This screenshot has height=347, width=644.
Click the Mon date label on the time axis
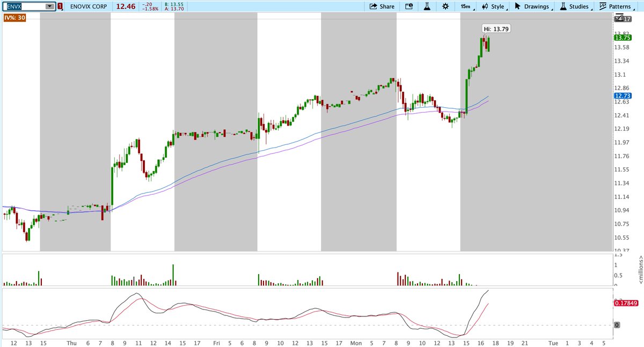click(356, 342)
